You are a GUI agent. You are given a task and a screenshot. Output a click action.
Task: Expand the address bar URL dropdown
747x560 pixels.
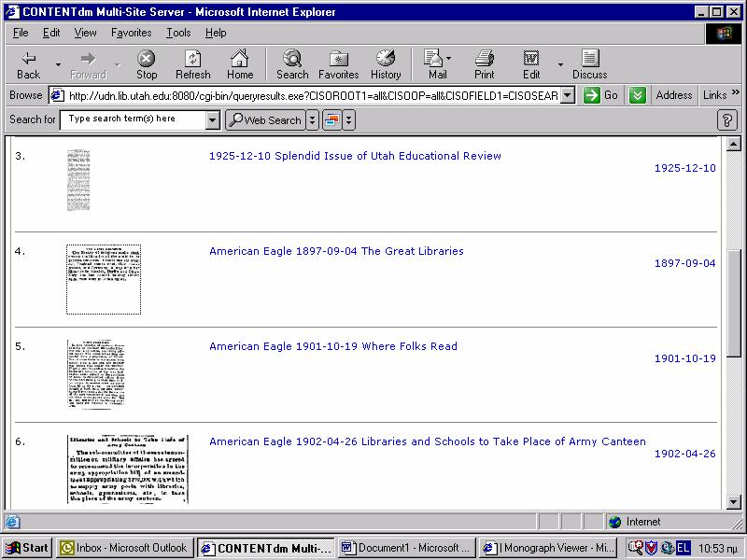(567, 96)
